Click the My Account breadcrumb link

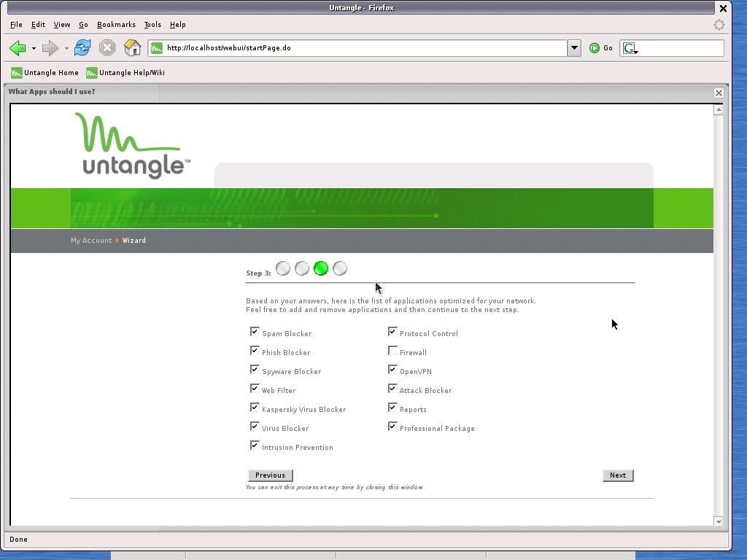click(91, 241)
